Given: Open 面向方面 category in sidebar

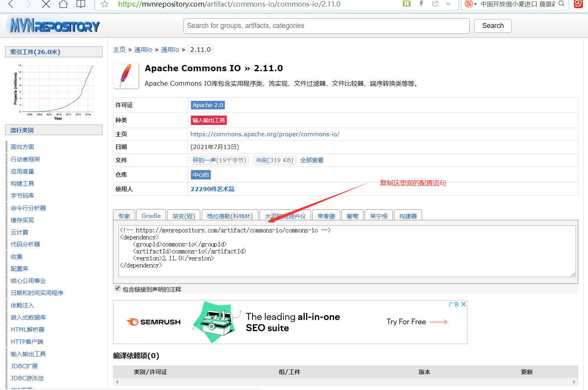Looking at the screenshot, I should point(22,147).
